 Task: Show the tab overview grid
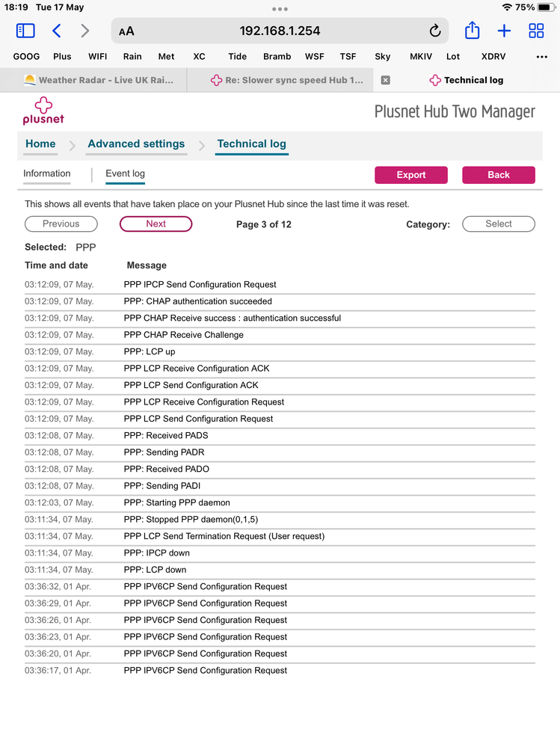pyautogui.click(x=536, y=31)
